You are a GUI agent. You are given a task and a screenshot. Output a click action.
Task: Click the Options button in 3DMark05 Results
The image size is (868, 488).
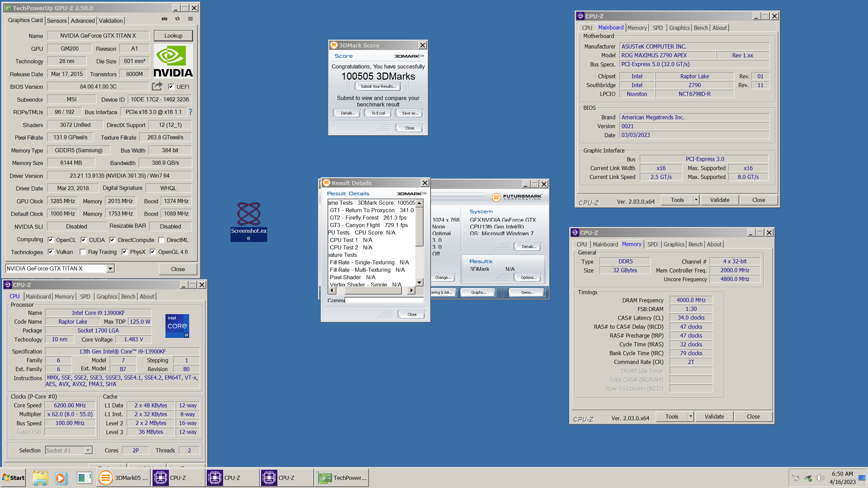pos(528,278)
